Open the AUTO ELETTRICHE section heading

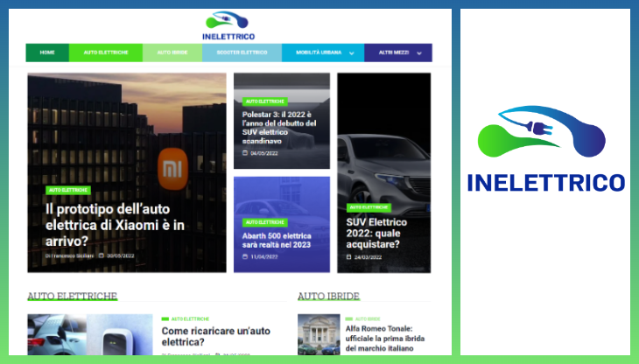tap(72, 296)
